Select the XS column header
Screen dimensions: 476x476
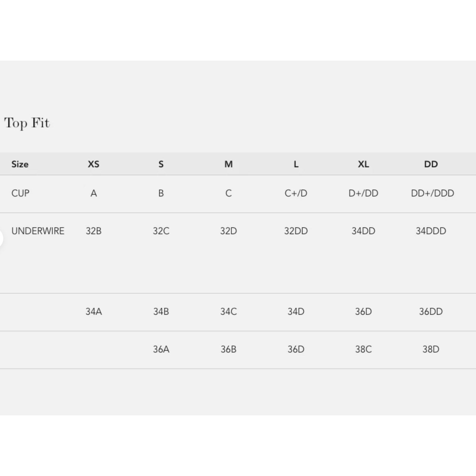93,164
